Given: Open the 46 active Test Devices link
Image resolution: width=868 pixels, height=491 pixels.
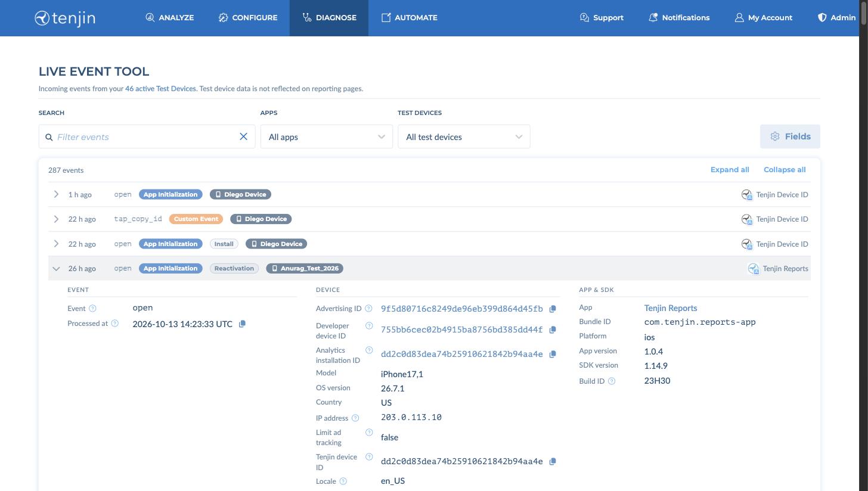Looking at the screenshot, I should click(x=160, y=89).
